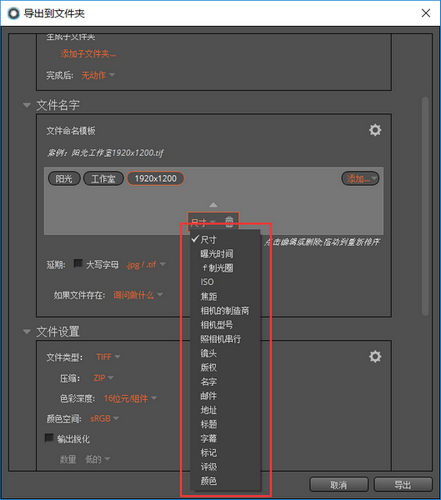Click the 添加子文件夹 link

[x=88, y=54]
